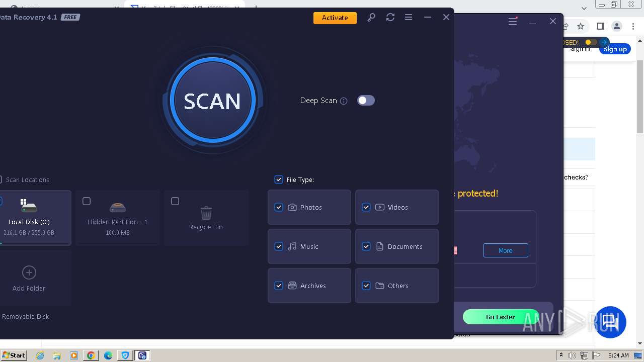Switch to Chrome in taskbar
The image size is (644, 362).
coord(91,355)
